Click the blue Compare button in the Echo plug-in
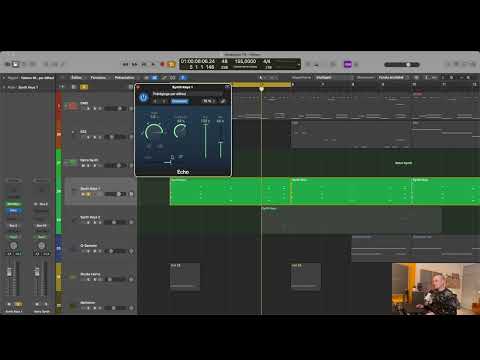 click(179, 101)
